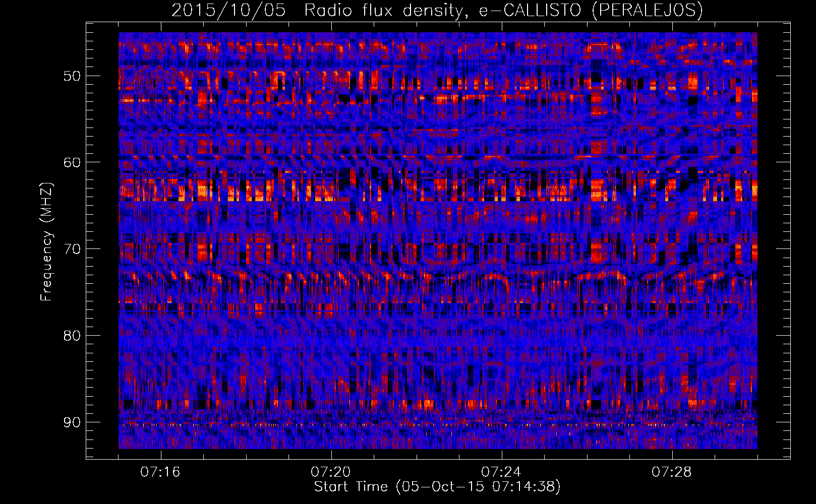
Task: Click the 60 frequency tick label
Action: point(72,162)
